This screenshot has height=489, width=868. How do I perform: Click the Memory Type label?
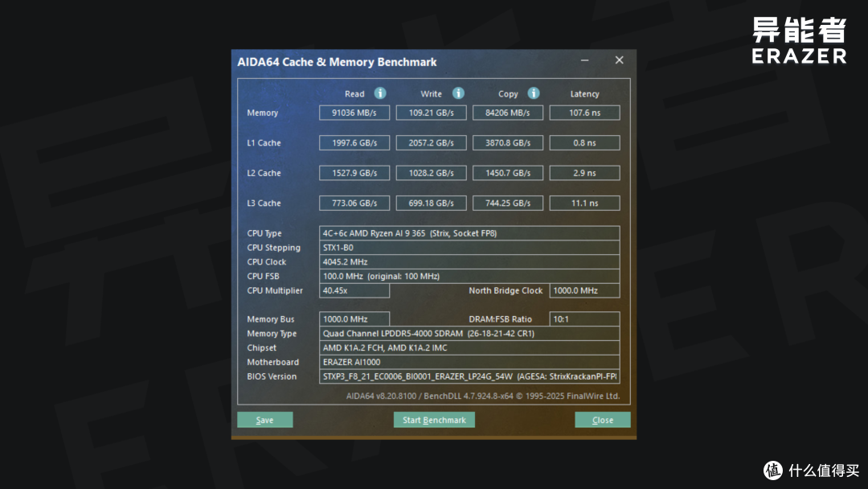tap(272, 334)
